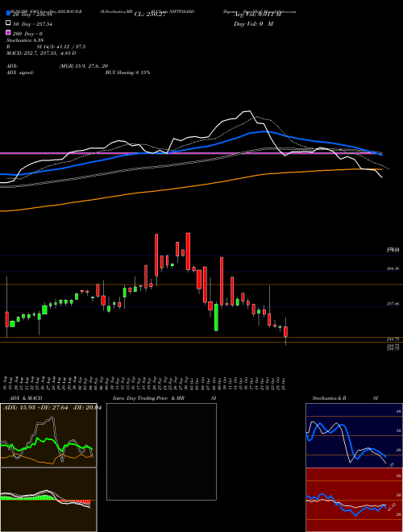Viewport: 403px width, 532px height.
Task: Open the red RSI chart panel
Action: point(354,500)
